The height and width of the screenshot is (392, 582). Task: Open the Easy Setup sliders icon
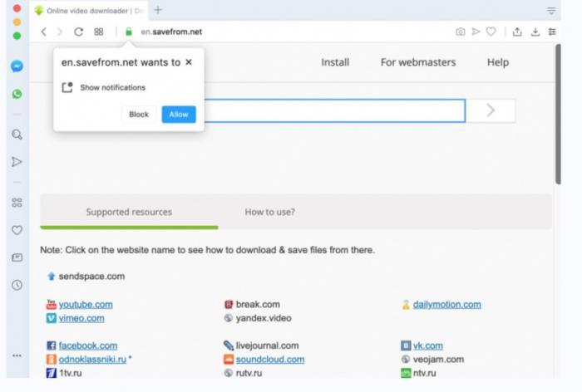(x=552, y=32)
